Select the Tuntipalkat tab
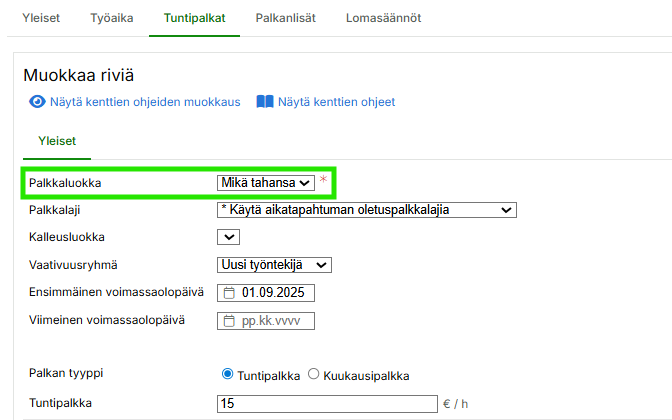Screen dimensions: 672x420 tap(194, 18)
